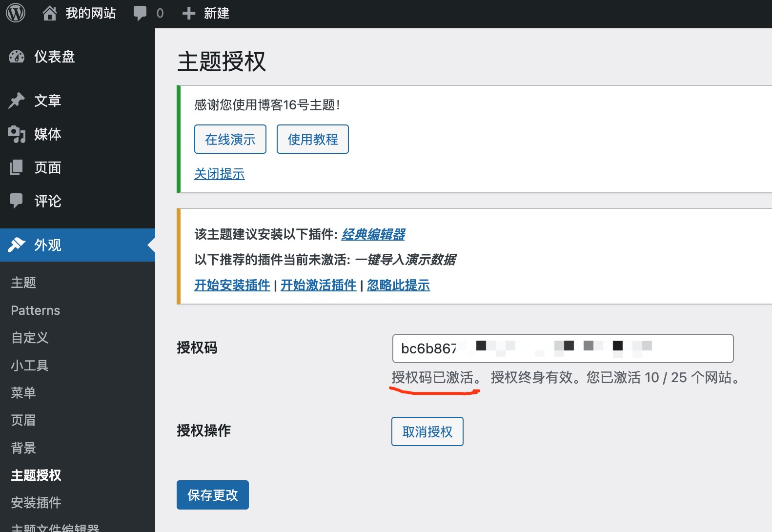
Task: Open the comments bubble icon in admin bar
Action: 140,13
